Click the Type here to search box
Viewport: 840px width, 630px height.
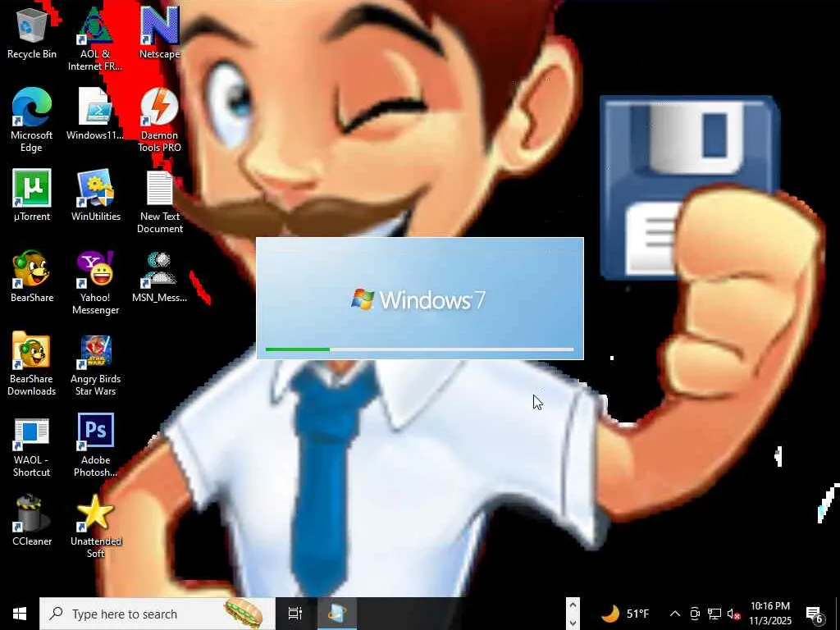point(157,614)
